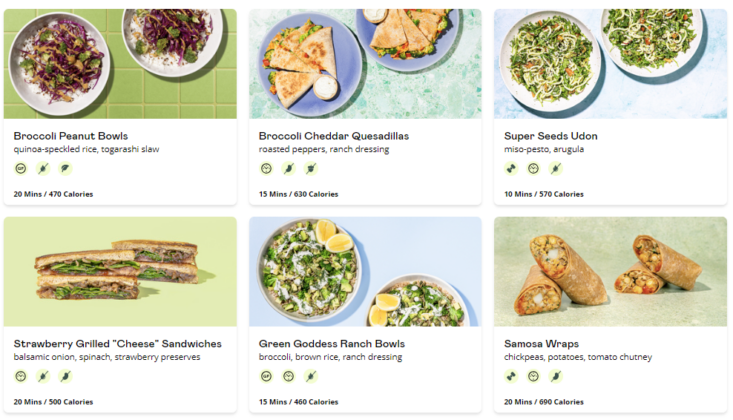The width and height of the screenshot is (733, 420).
Task: Open the Broccoli Cheddar Quesadillas title link
Action: tap(334, 136)
